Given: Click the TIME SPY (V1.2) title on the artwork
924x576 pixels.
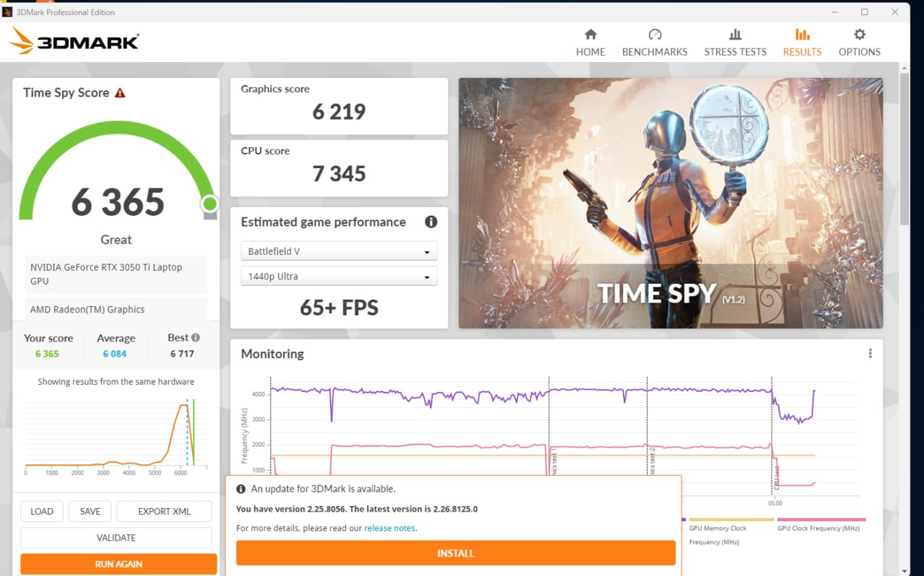Looking at the screenshot, I should coord(671,294).
